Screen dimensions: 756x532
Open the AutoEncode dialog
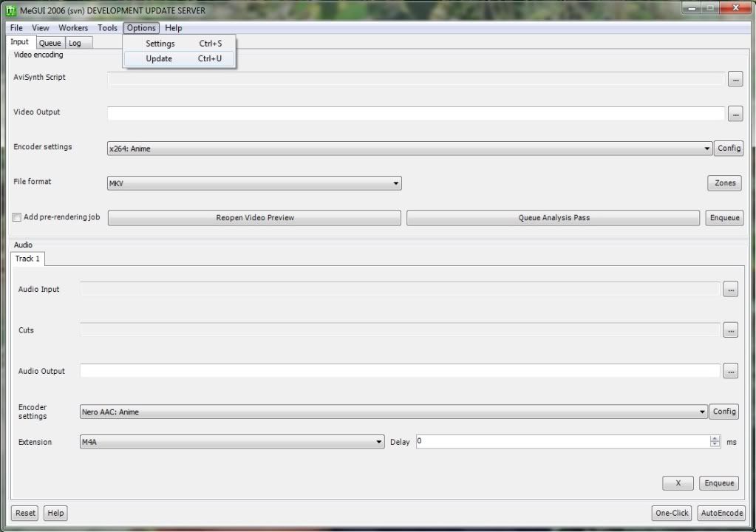pyautogui.click(x=722, y=514)
